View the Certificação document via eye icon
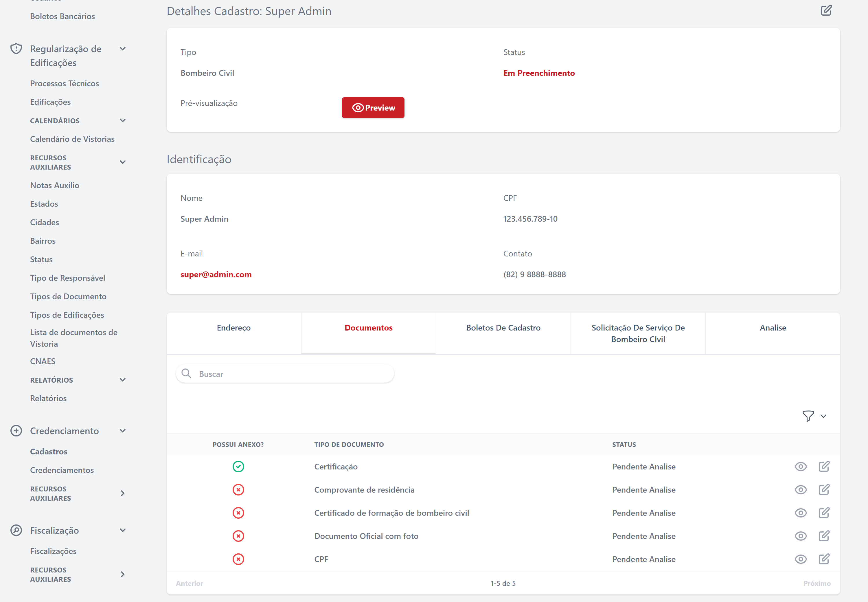The height and width of the screenshot is (602, 868). coord(801,467)
